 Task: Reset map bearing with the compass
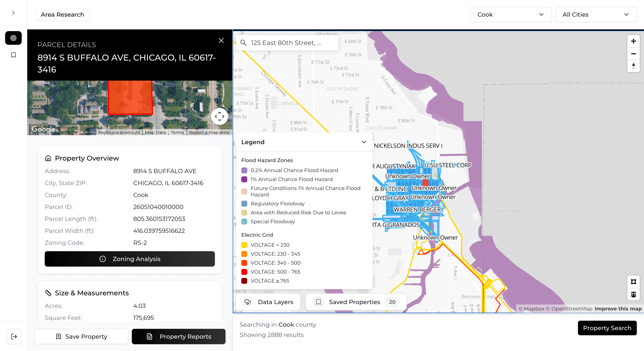tap(633, 66)
